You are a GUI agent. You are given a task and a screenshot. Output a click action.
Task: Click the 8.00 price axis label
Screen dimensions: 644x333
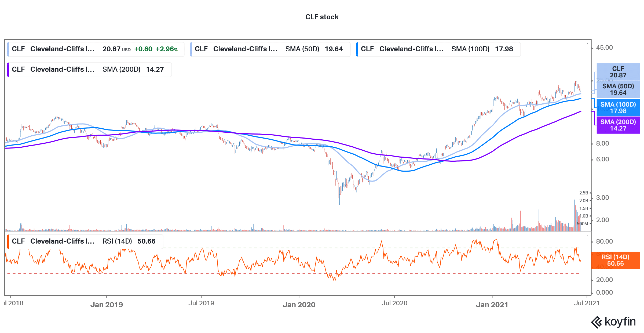coord(602,143)
